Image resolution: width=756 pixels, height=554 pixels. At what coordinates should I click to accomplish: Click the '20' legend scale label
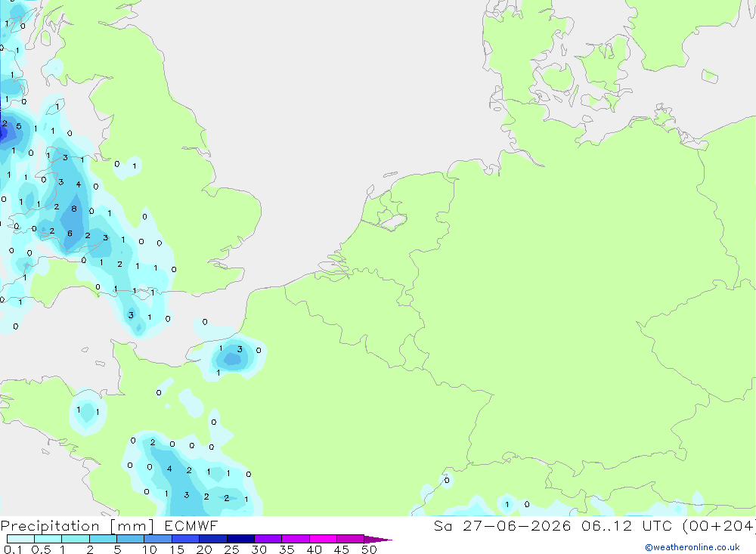[204, 549]
